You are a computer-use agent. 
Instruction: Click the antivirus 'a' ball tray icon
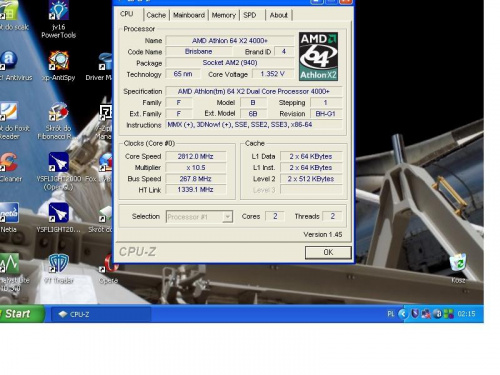(x=437, y=314)
